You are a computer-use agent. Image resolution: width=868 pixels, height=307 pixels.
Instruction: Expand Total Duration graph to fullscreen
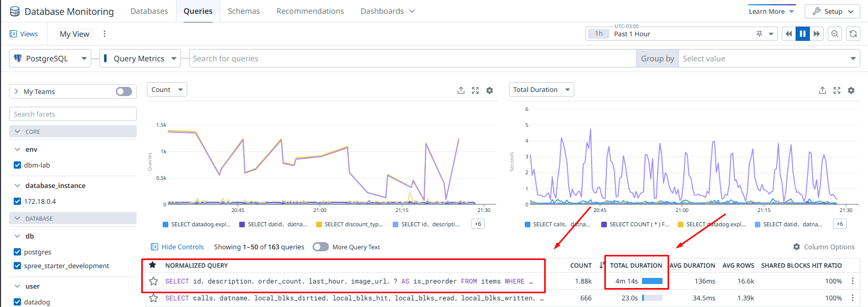837,90
